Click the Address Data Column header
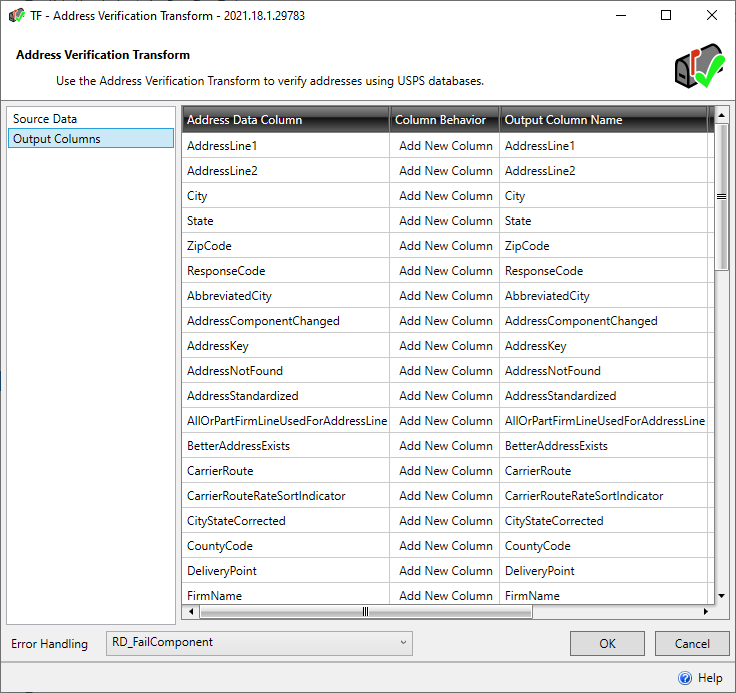Viewport: 736px width, 693px height. tap(285, 120)
